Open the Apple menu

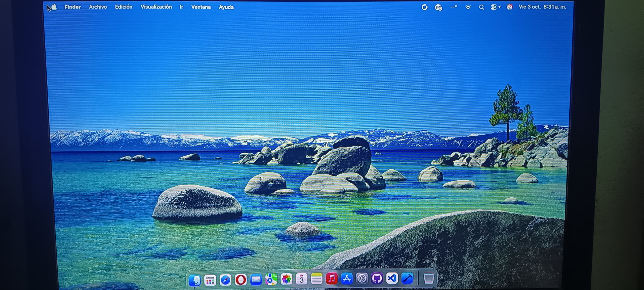(54, 7)
